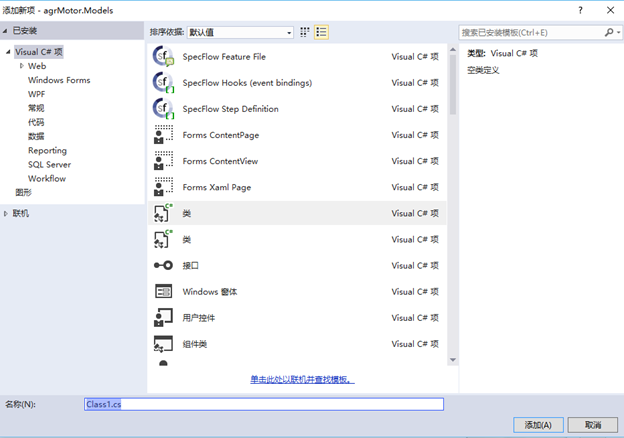Viewport: 624px width, 438px height.
Task: Click Visual C# 项 type in SpecFlow Feature File row
Action: tap(415, 56)
